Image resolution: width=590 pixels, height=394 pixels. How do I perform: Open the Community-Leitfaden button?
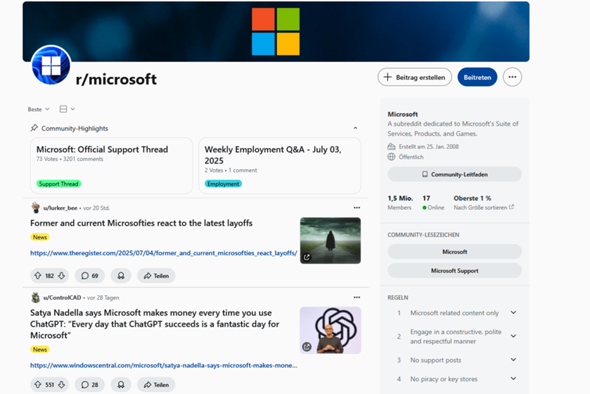pyautogui.click(x=455, y=174)
